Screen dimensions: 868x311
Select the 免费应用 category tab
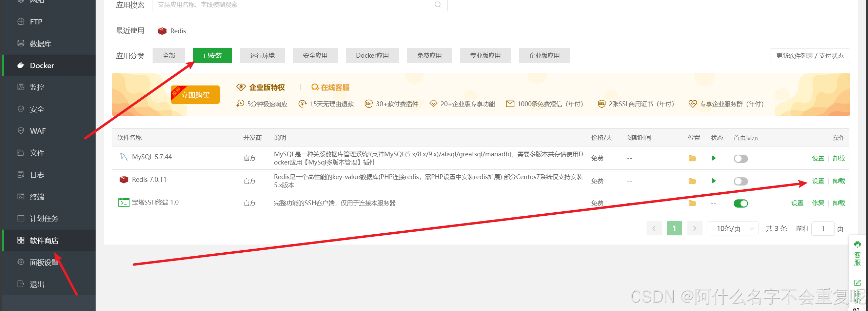[430, 55]
